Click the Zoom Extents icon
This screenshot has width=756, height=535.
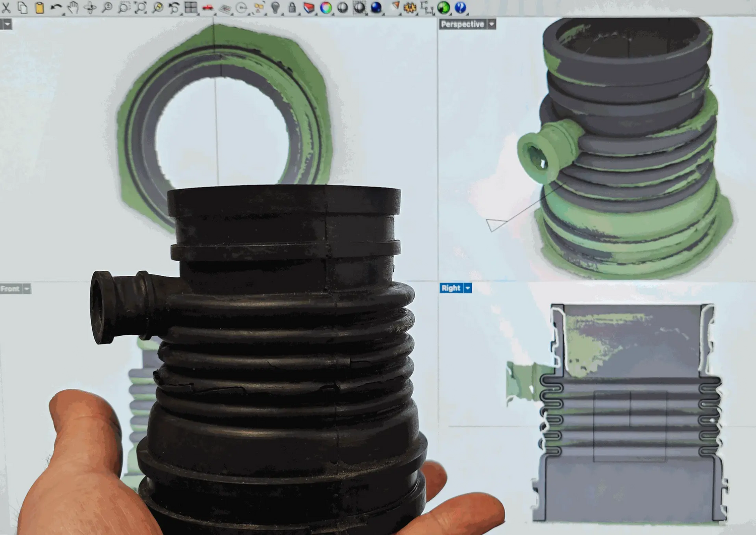pyautogui.click(x=141, y=7)
